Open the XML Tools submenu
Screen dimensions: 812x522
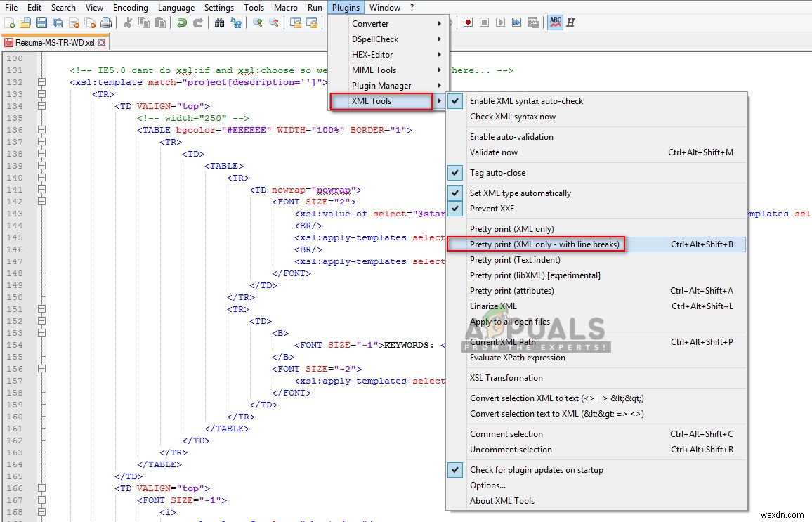tap(388, 101)
